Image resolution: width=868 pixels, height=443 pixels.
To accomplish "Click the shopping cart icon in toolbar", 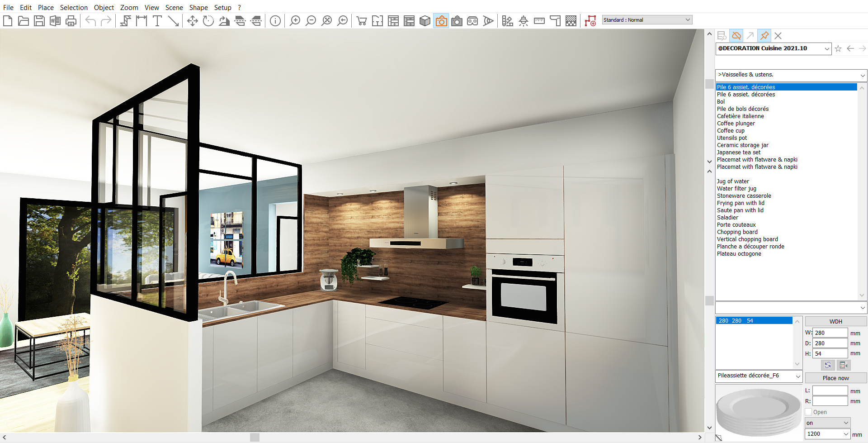I will [x=362, y=21].
